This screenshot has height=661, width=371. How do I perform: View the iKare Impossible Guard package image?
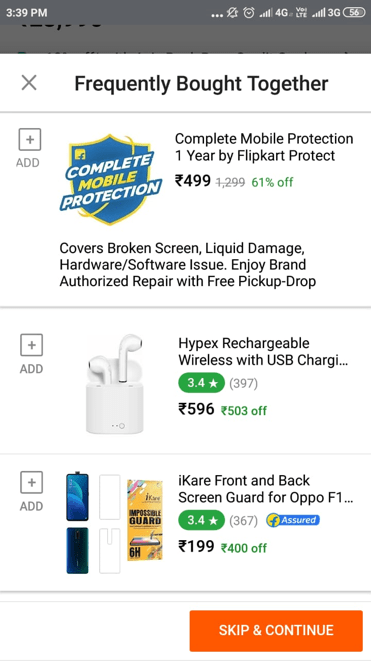pos(145,520)
